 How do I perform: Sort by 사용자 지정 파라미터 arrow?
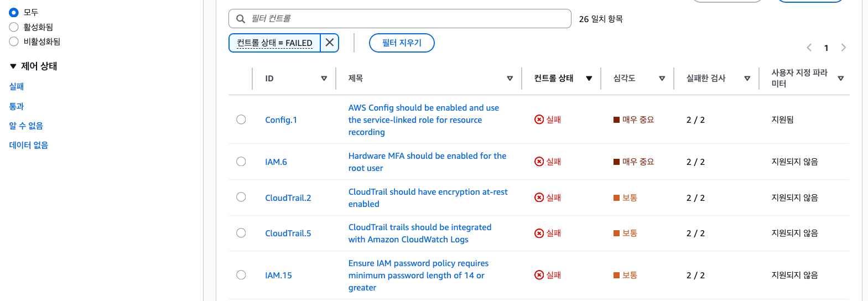pos(840,79)
